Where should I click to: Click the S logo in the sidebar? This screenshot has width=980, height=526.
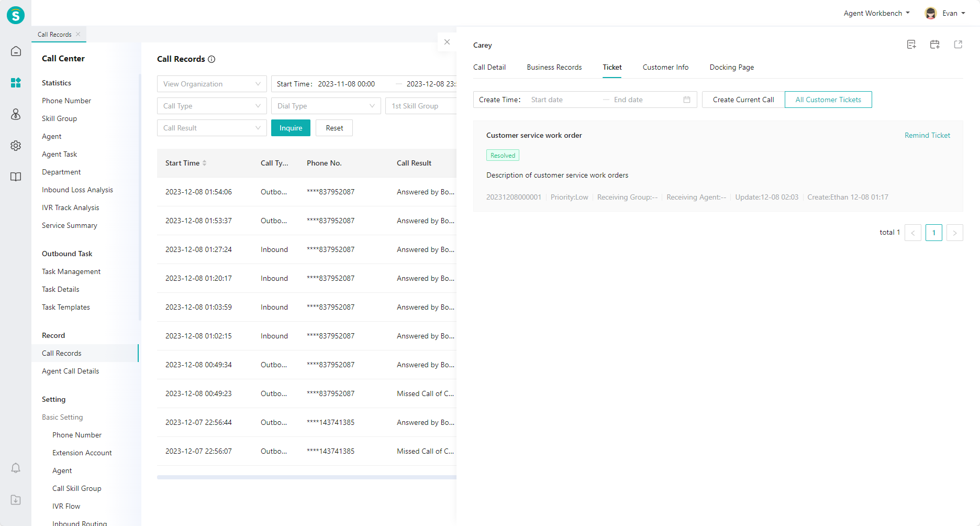[16, 15]
